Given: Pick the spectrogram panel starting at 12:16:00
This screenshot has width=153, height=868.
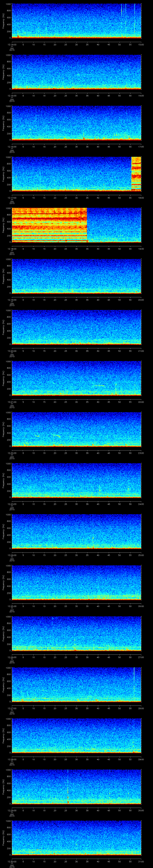Looking at the screenshot, I should click(x=76, y=123).
